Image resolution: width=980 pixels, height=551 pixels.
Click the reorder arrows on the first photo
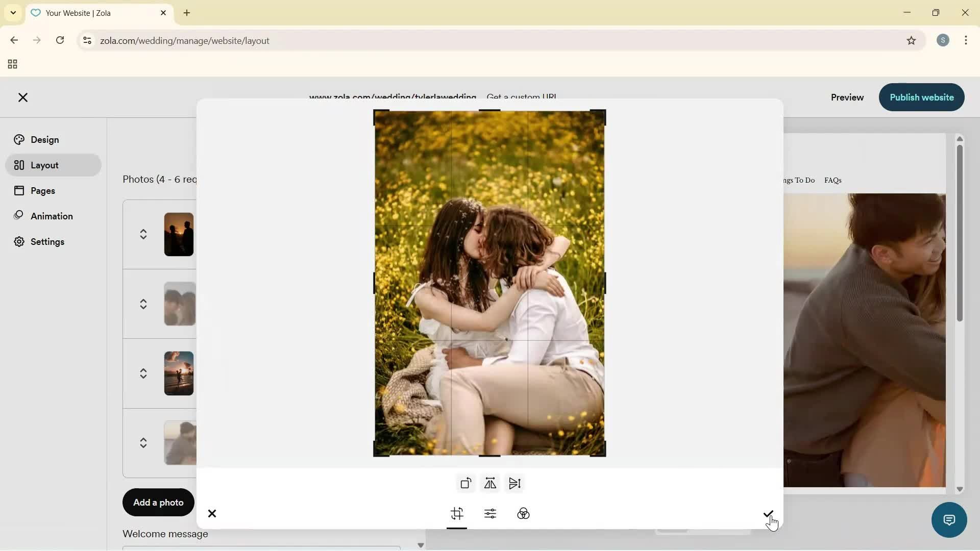point(143,234)
